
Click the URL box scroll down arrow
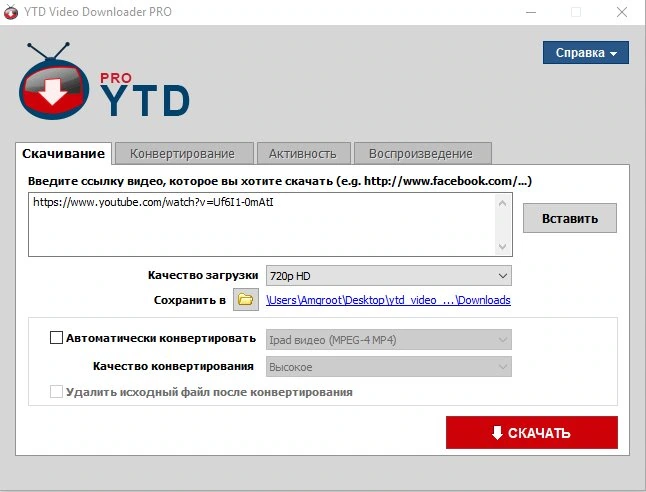coord(502,246)
